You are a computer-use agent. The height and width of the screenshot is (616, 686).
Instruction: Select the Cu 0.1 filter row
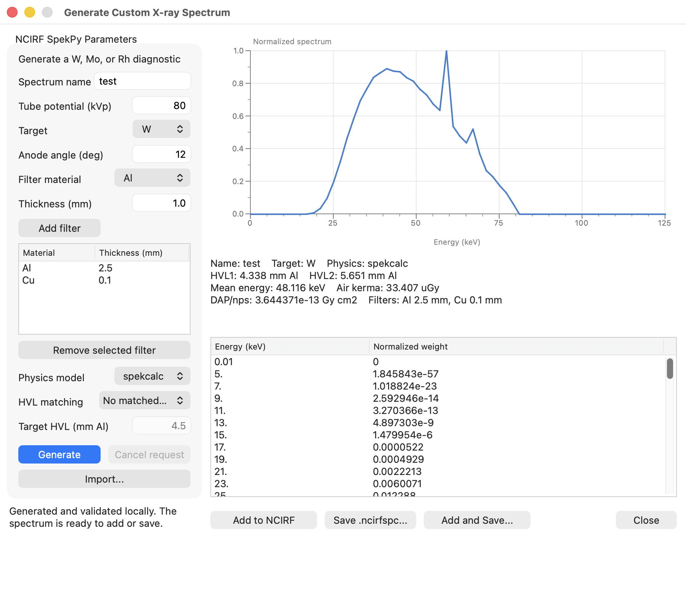tap(104, 280)
